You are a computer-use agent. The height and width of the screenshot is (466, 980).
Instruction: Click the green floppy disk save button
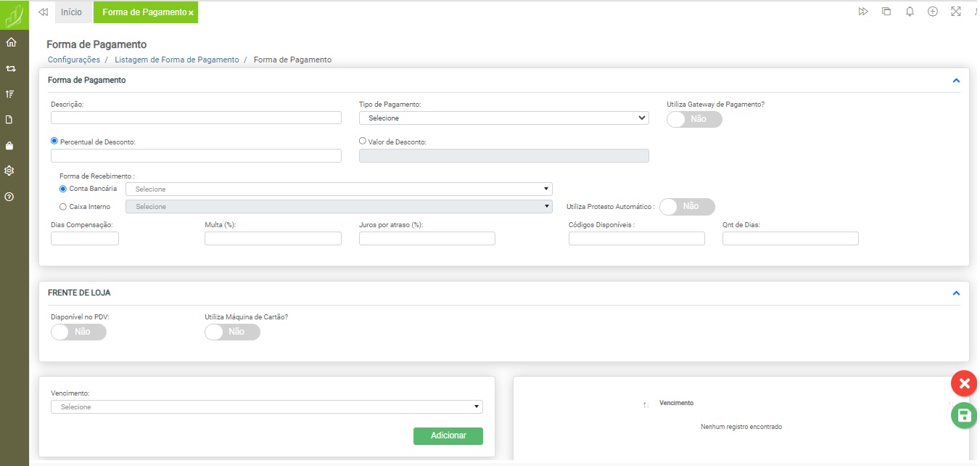coord(963,415)
